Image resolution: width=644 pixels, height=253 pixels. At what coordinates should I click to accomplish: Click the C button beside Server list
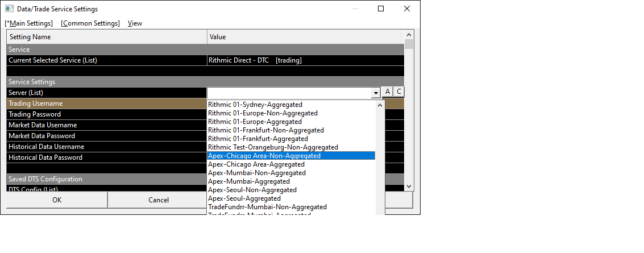pos(398,92)
